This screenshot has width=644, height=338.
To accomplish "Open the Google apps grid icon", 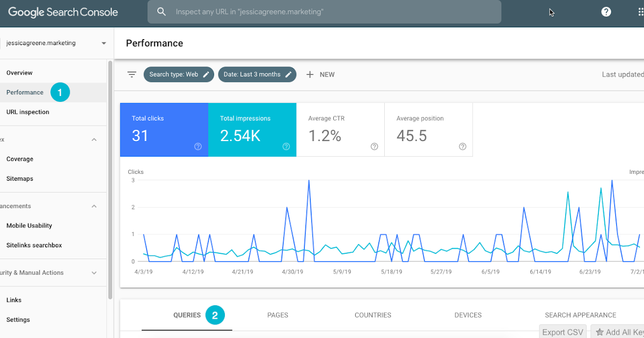I will coord(640,12).
